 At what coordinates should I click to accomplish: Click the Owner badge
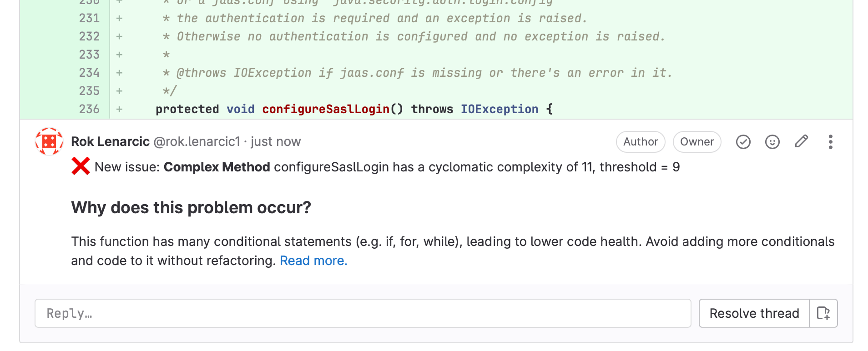(x=696, y=142)
